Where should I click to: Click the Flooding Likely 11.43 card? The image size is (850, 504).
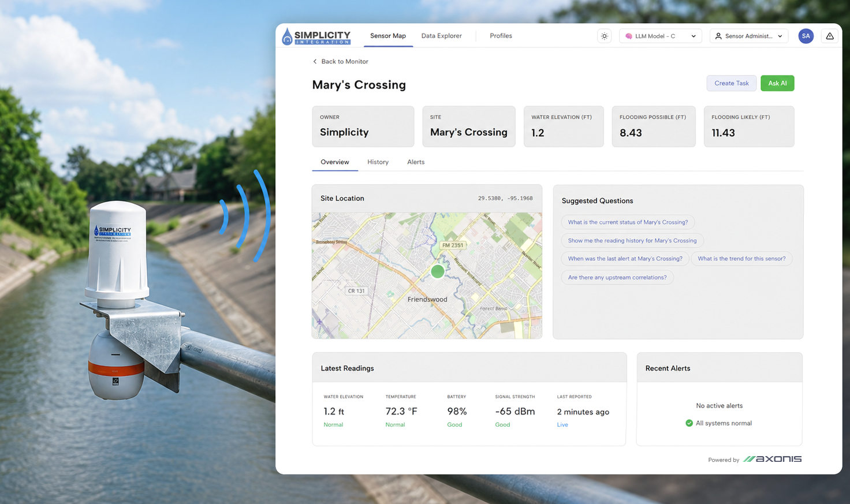coord(749,126)
